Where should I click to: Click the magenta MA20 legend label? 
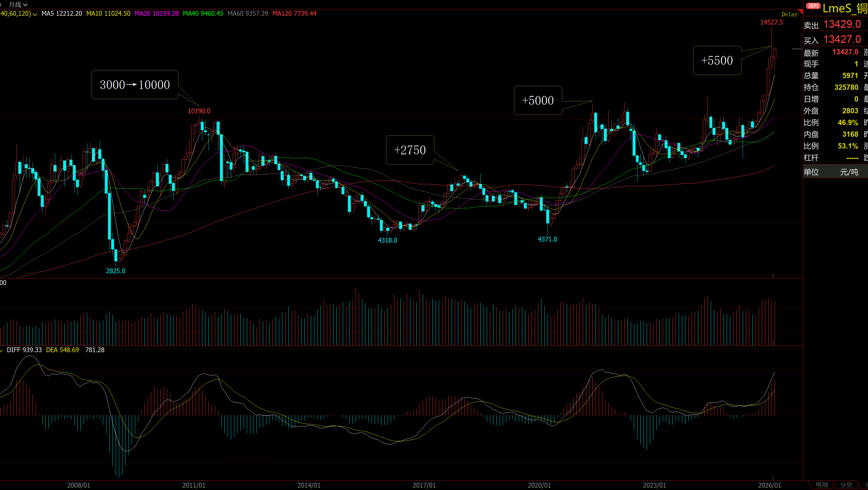click(x=156, y=14)
